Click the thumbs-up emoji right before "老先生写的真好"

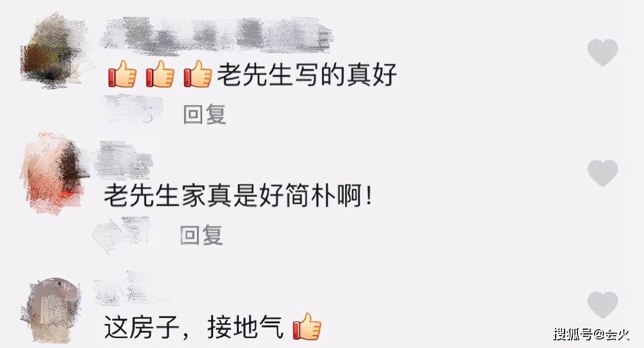[198, 74]
